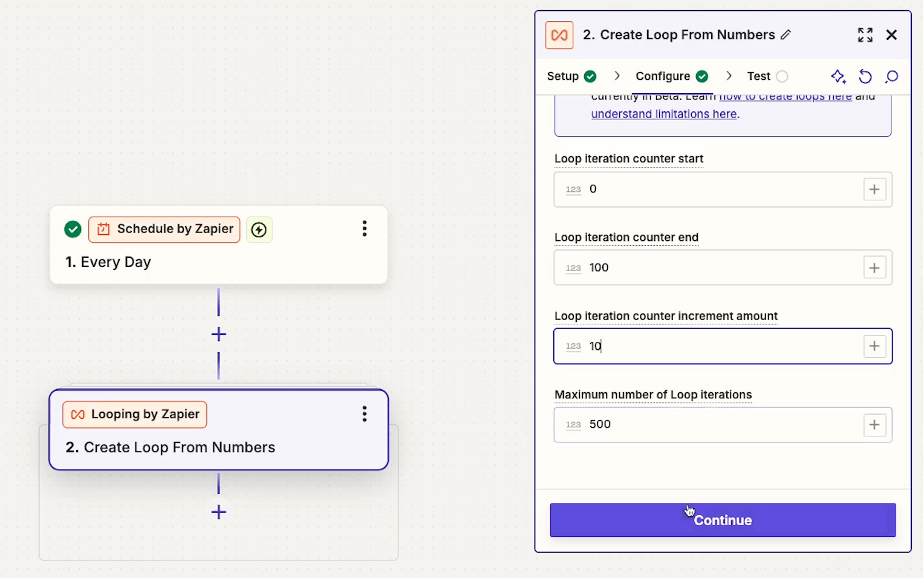
Task: Expand the step panel to full screen
Action: coord(865,35)
